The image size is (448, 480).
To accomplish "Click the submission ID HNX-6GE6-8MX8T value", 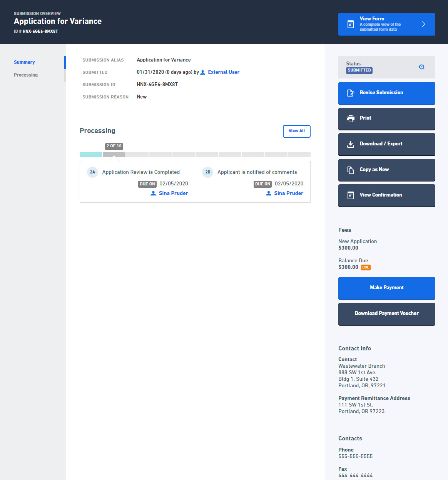I will 157,85.
